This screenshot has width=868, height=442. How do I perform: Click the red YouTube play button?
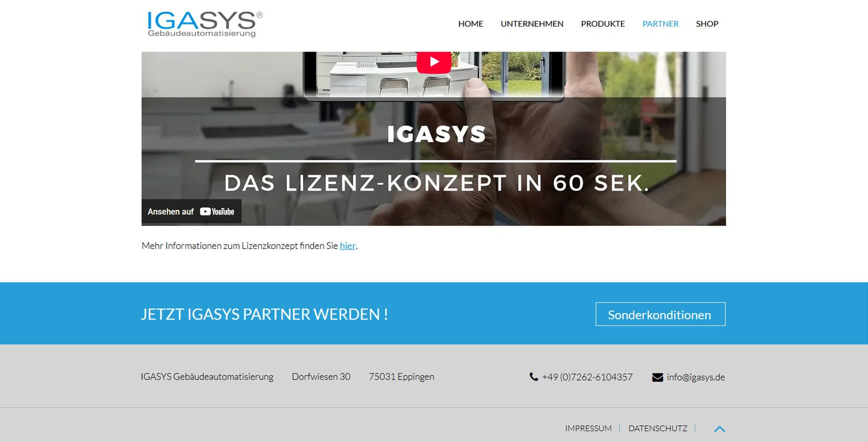(x=435, y=62)
